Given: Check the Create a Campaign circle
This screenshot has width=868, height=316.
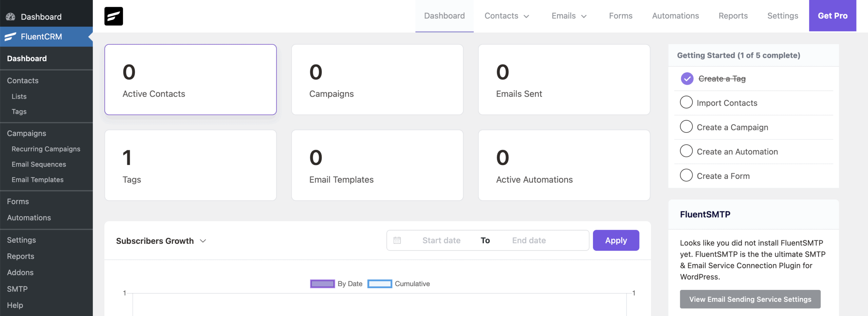Looking at the screenshot, I should click(687, 126).
